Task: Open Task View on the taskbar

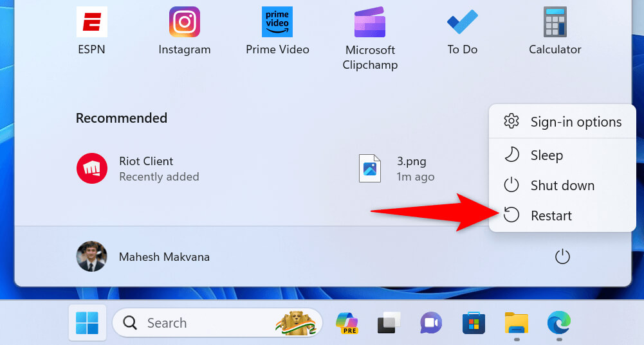Action: 389,323
